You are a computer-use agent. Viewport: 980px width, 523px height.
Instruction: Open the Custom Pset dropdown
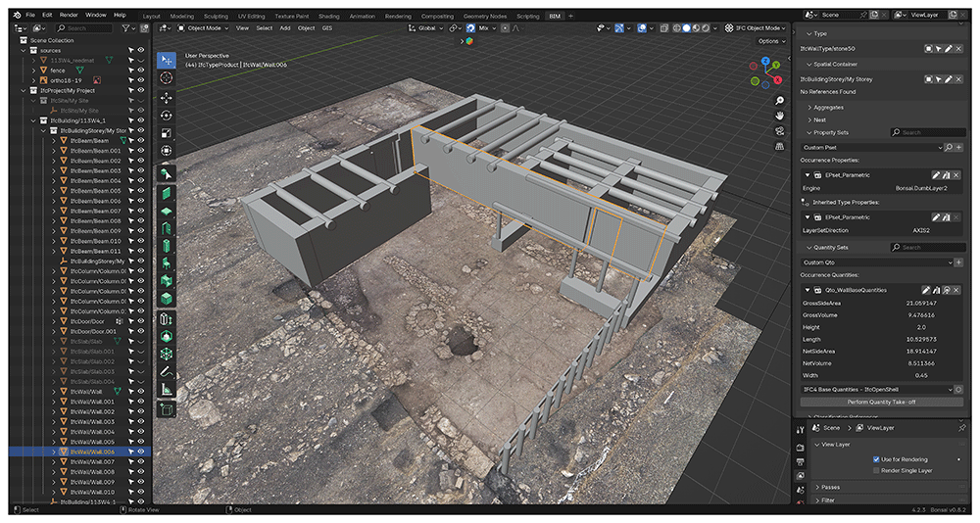872,148
